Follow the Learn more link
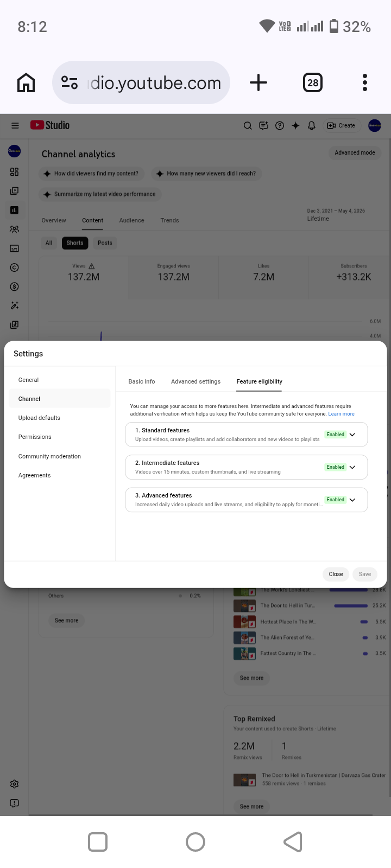Image resolution: width=391 pixels, height=868 pixels. point(341,414)
